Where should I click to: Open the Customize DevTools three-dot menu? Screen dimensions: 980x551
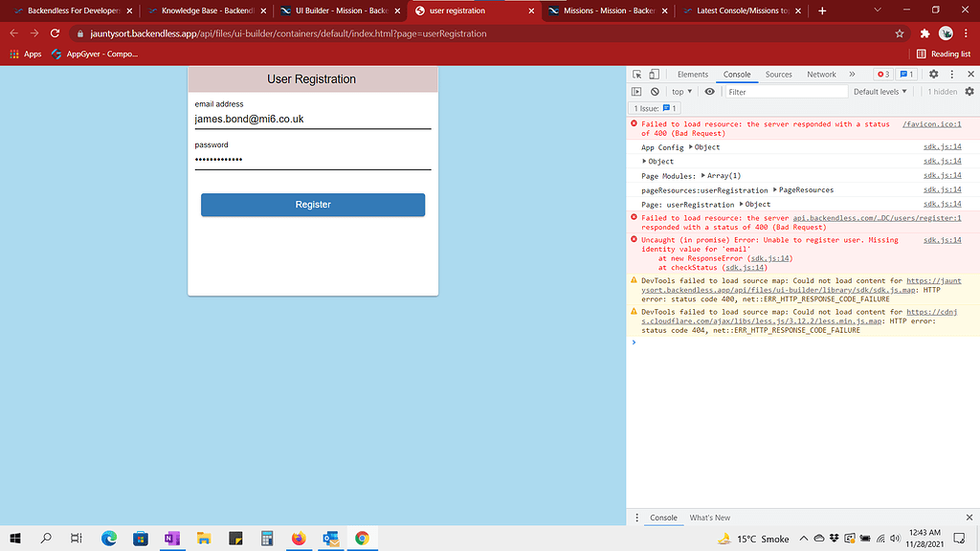point(953,74)
